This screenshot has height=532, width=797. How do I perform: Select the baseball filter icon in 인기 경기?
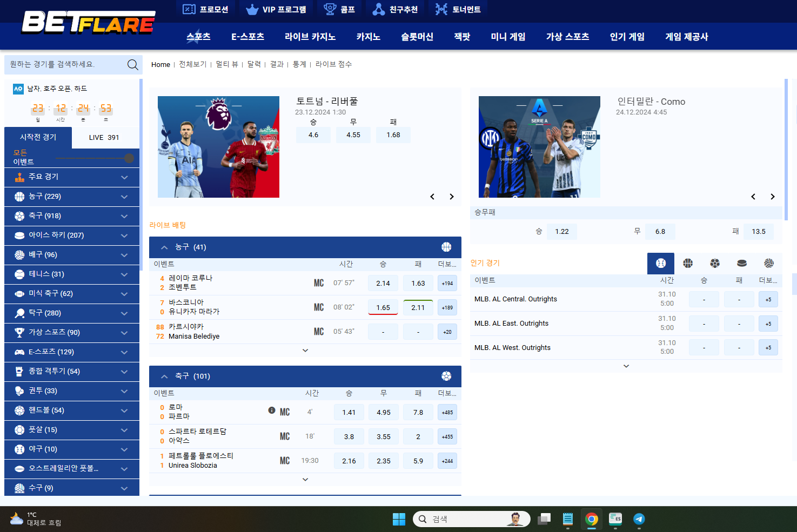point(661,263)
